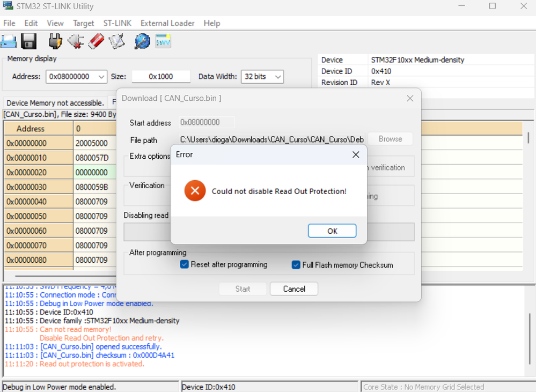
Task: Select address row 0x00000010
Action: pyautogui.click(x=38, y=158)
